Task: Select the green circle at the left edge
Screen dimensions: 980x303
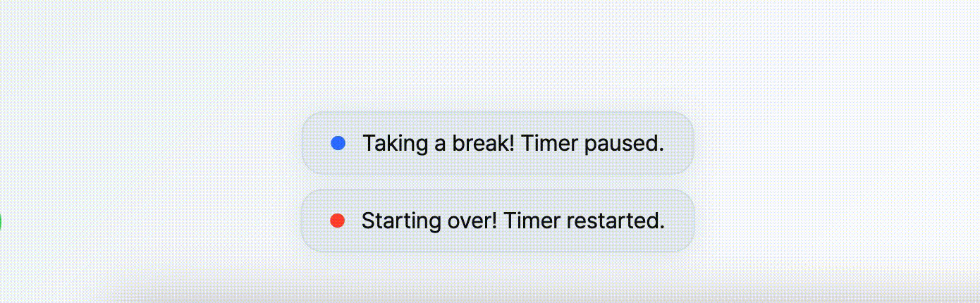Action: pos(1,222)
